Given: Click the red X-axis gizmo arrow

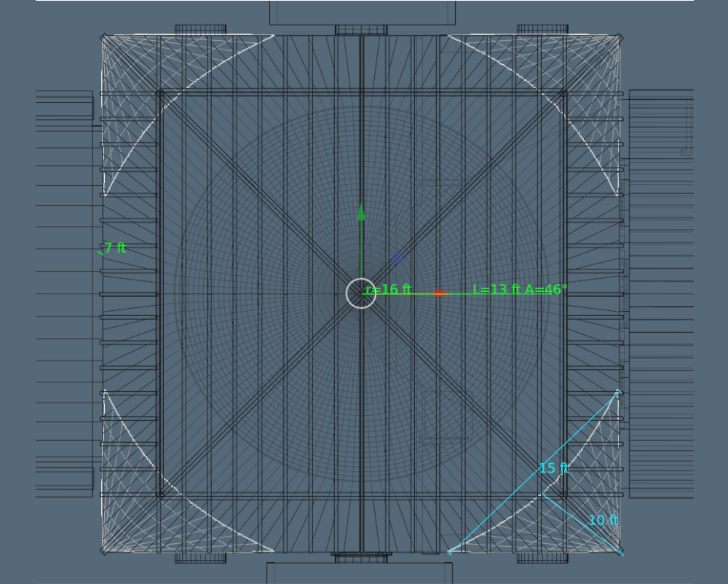Looking at the screenshot, I should coord(440,293).
